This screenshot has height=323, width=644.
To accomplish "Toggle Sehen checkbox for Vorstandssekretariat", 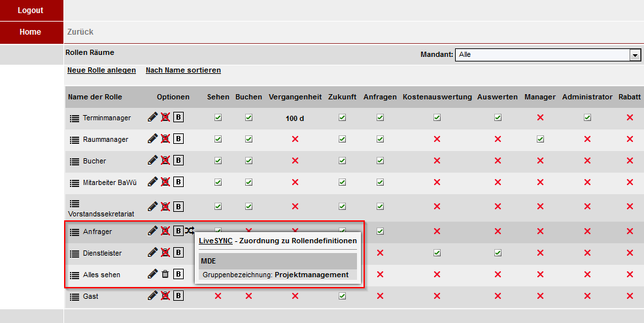I will pyautogui.click(x=218, y=207).
